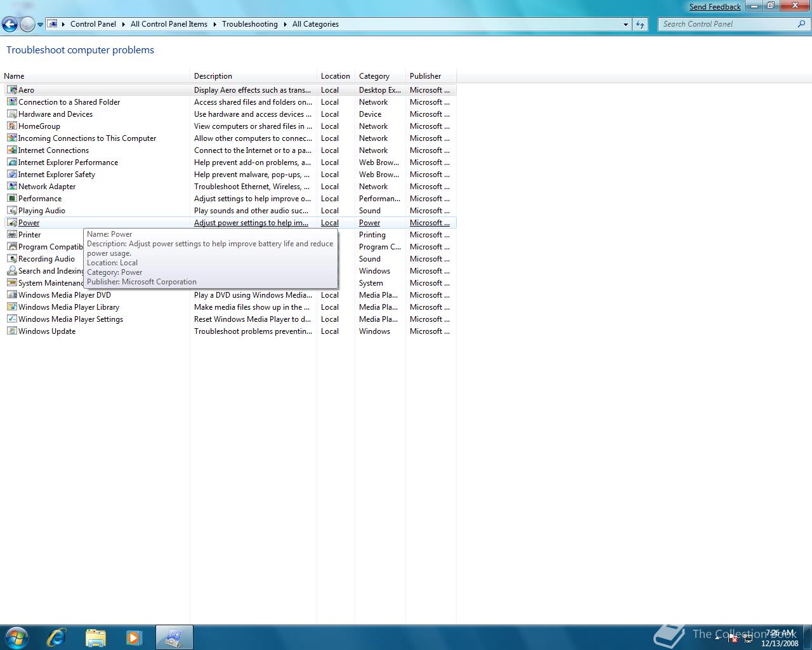The width and height of the screenshot is (812, 650).
Task: Open the root location breadcrumb arrow
Action: click(x=63, y=24)
